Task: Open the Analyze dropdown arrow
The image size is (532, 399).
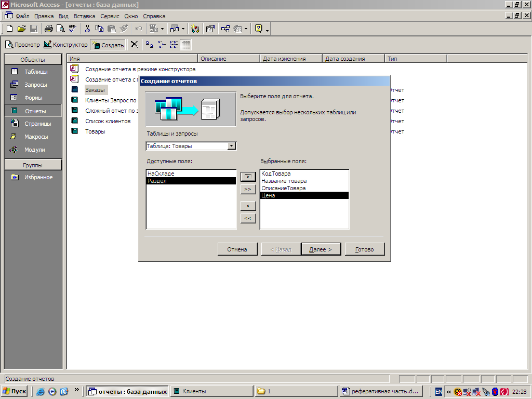Action: [183, 29]
